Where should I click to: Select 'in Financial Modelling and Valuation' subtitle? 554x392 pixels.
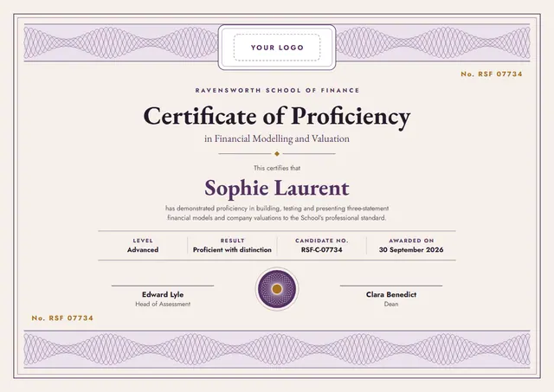[277, 138]
